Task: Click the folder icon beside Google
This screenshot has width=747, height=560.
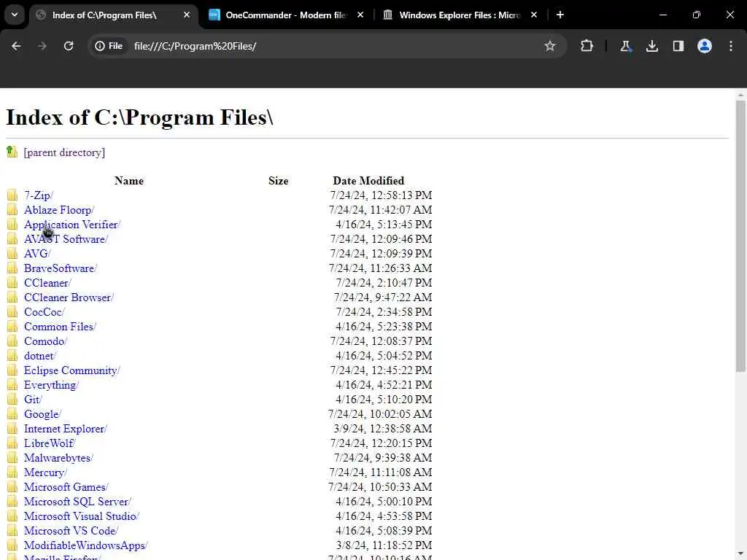Action: coord(12,414)
